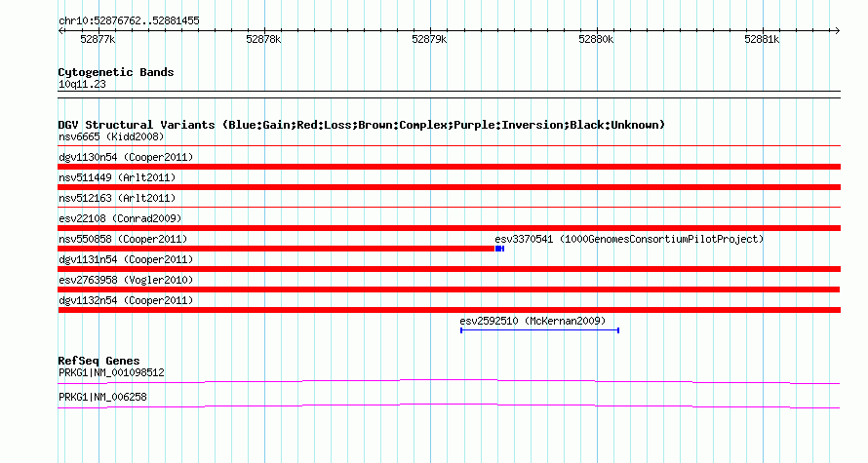
Task: Open the RefSeq Genes track title
Action: pos(99,361)
